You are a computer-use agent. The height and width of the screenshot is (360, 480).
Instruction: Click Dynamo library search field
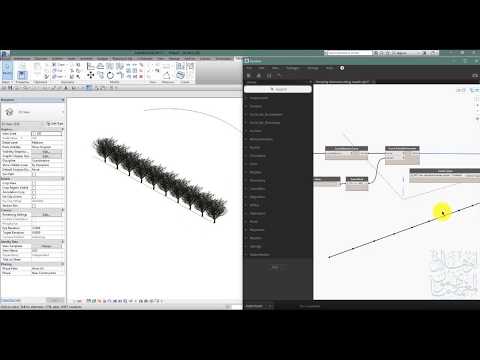278,89
